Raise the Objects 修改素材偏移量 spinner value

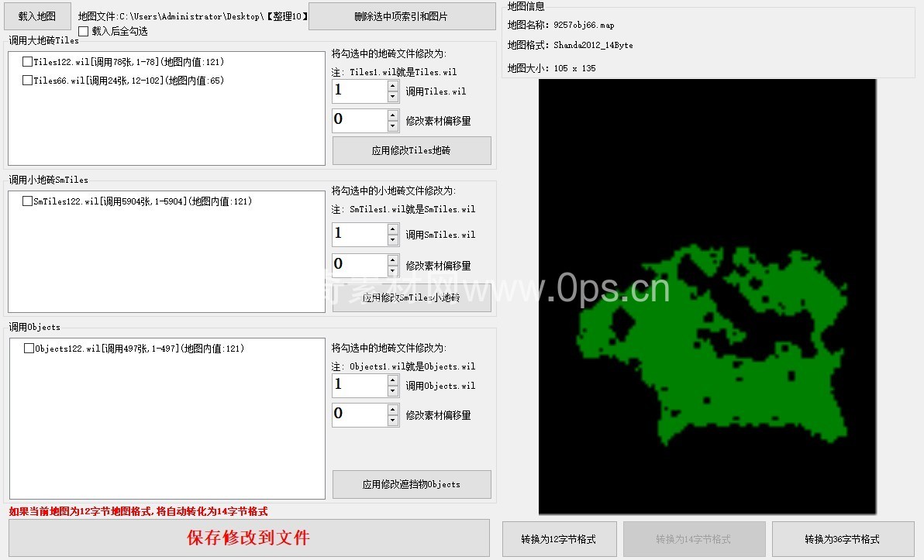(393, 409)
